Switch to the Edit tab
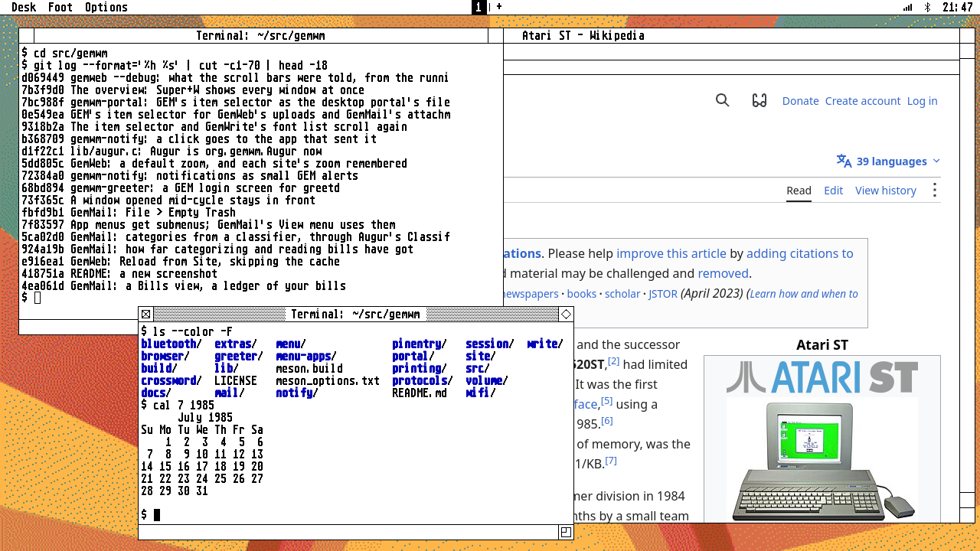This screenshot has height=551, width=980. point(833,191)
